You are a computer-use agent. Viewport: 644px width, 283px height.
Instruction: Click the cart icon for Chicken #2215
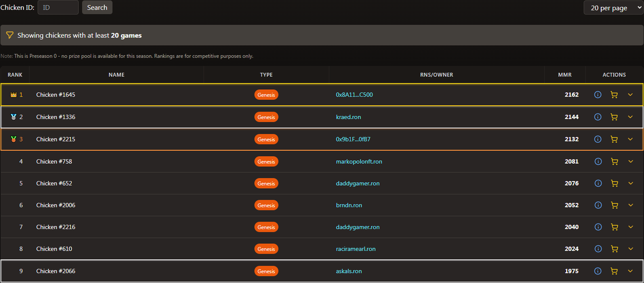pos(614,139)
